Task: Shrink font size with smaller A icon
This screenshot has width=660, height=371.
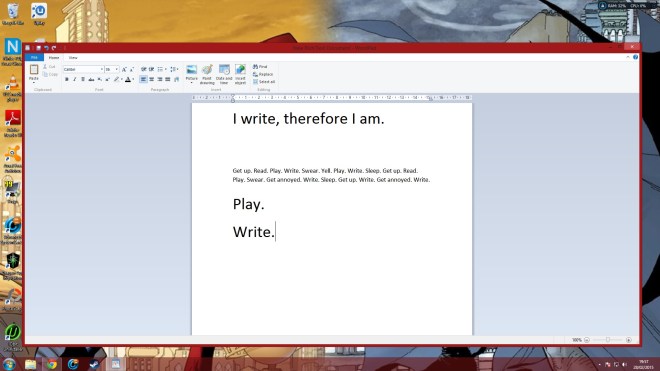Action: (x=131, y=69)
